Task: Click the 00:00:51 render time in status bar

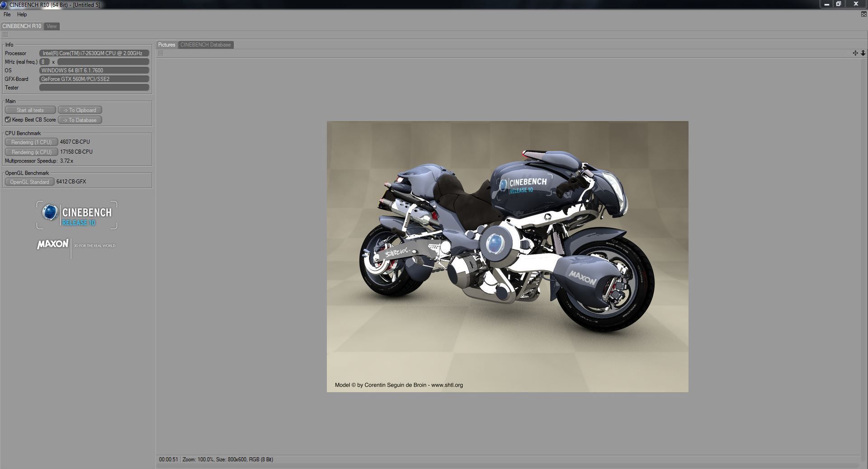Action: coord(169,460)
